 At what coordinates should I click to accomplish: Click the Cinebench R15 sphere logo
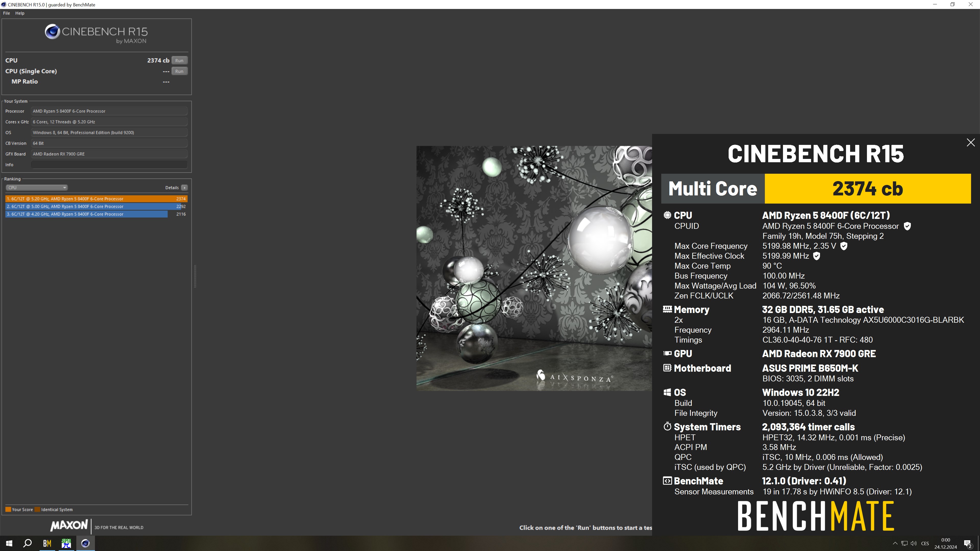pos(52,32)
